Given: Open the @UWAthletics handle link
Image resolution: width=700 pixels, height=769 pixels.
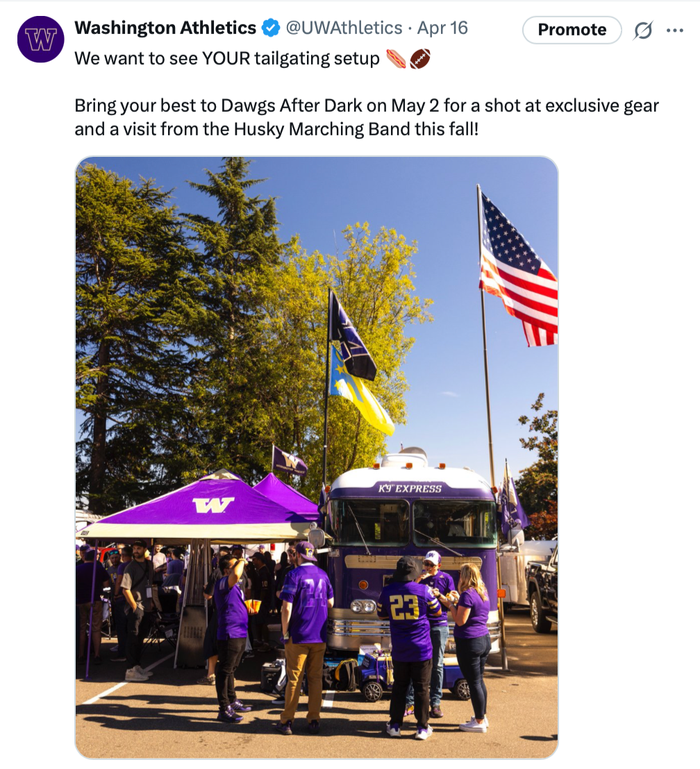Looking at the screenshot, I should pyautogui.click(x=344, y=28).
